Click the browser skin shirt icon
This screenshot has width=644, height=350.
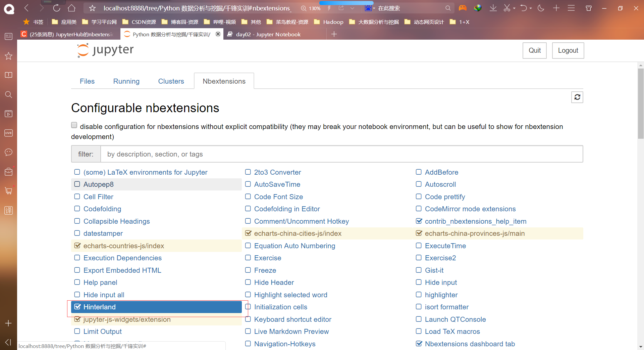click(x=589, y=8)
